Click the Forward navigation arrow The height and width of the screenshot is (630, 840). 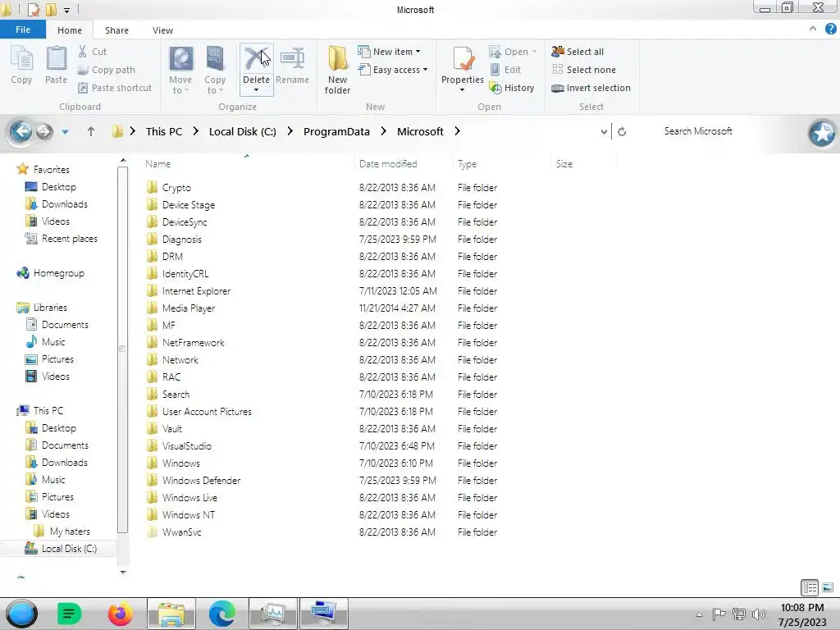44,131
